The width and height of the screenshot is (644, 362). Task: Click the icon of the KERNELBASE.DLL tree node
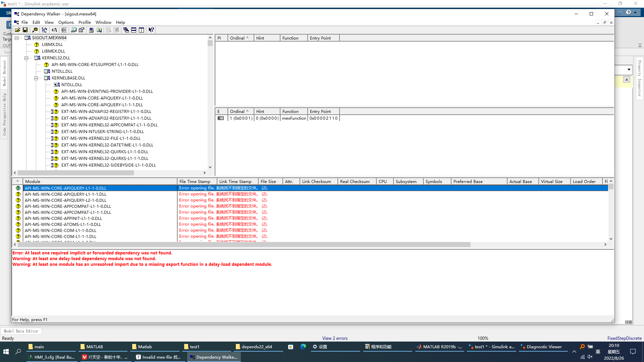[x=47, y=78]
